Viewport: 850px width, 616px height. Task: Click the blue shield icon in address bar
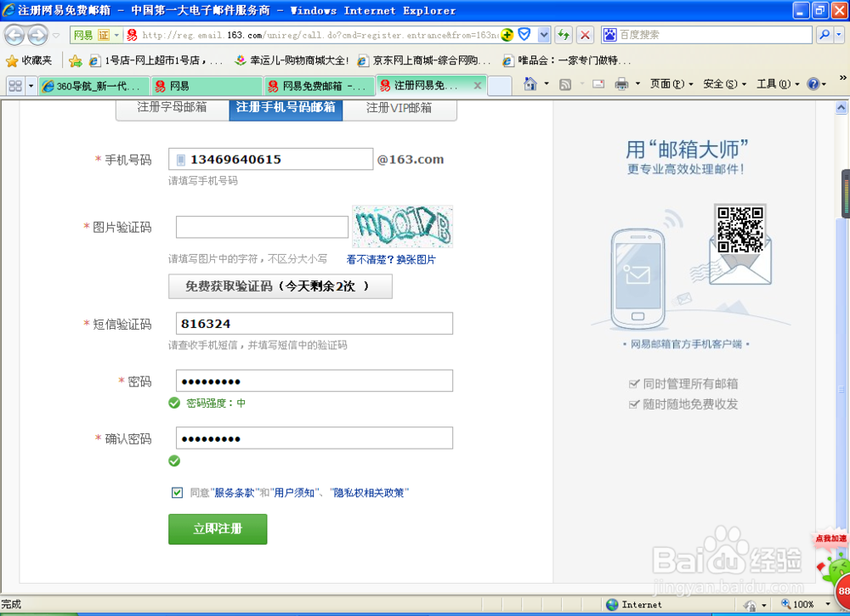(x=524, y=35)
